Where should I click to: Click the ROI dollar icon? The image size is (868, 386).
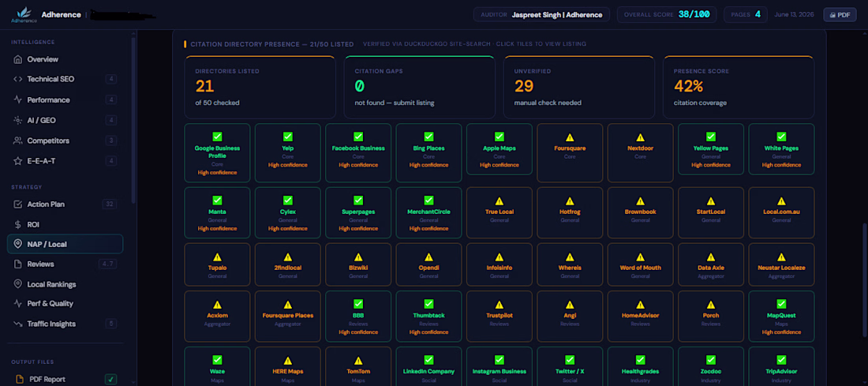coord(17,225)
